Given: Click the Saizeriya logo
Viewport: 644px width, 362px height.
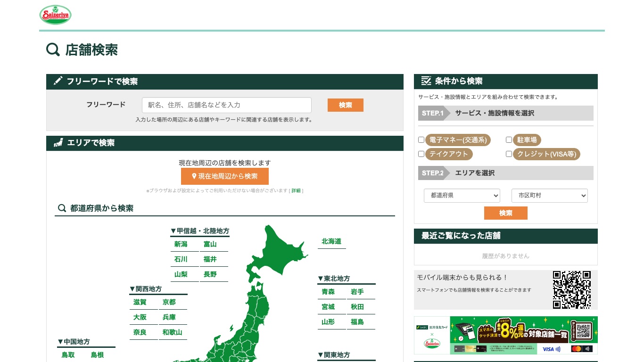Looking at the screenshot, I should coord(56,15).
